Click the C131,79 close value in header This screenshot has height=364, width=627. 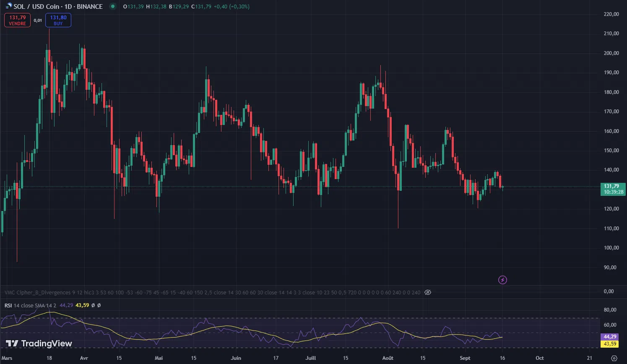(201, 6)
